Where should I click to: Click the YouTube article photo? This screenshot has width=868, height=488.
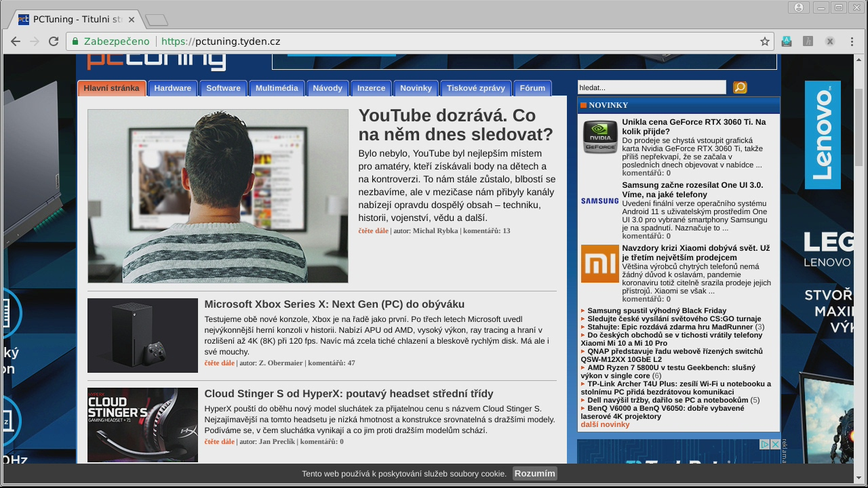(x=218, y=196)
